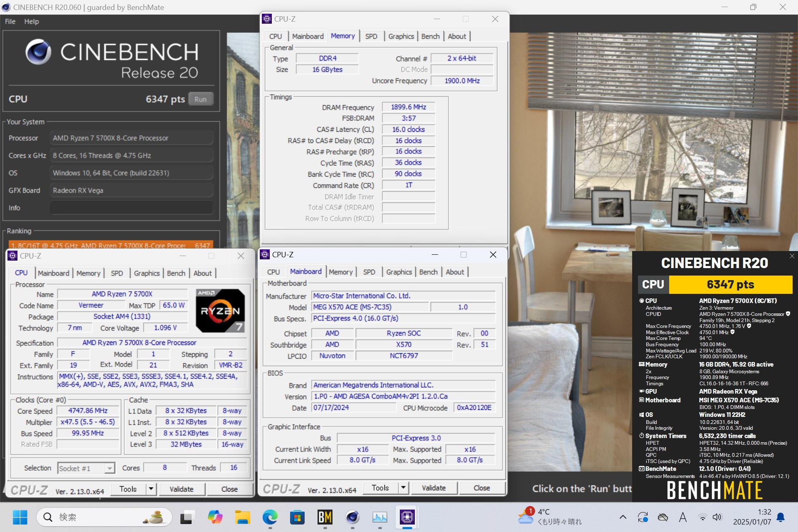Viewport: 798px width, 532px height.
Task: Click Close in CPU window of CPU-Z
Action: click(229, 489)
